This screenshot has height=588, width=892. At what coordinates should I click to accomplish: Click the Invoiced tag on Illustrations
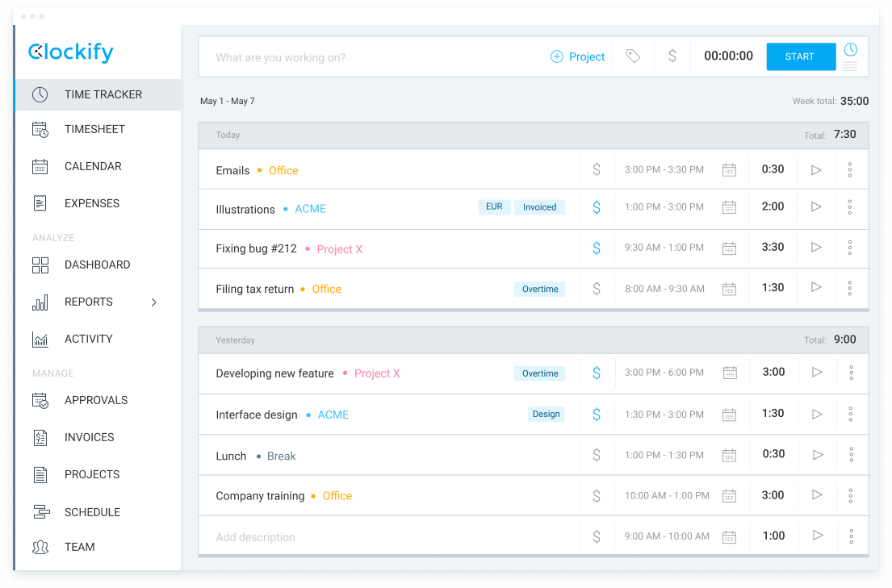tap(540, 207)
